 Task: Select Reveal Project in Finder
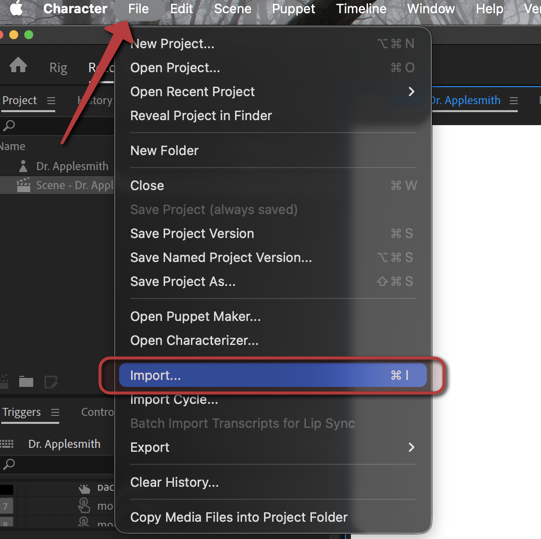tap(273, 116)
